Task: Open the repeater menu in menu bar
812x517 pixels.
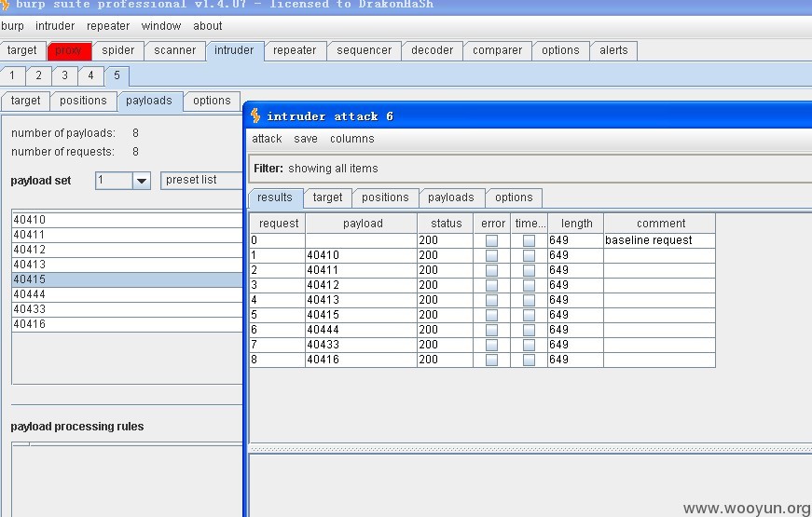Action: (108, 26)
